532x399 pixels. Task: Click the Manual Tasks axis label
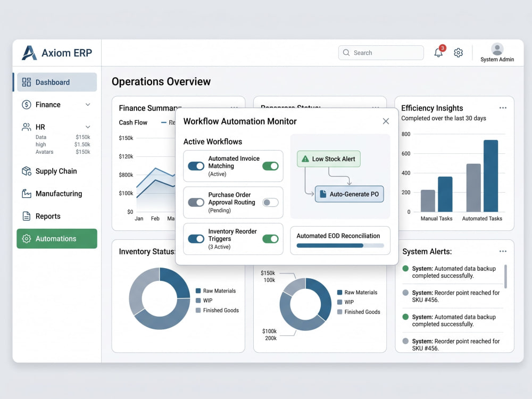coord(436,219)
